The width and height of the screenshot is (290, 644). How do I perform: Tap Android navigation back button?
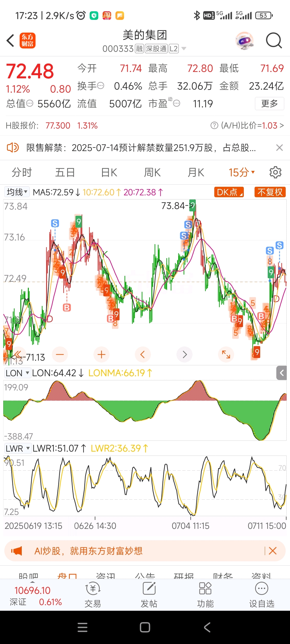pyautogui.click(x=207, y=627)
